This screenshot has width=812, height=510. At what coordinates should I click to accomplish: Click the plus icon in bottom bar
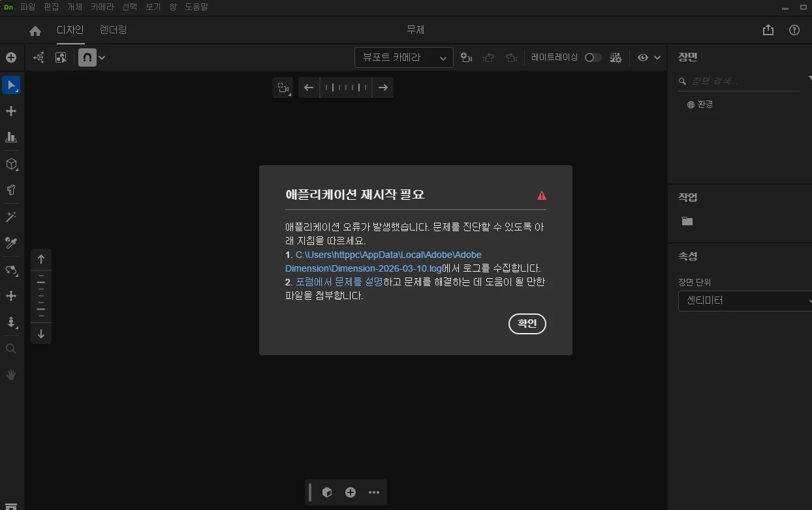click(351, 492)
